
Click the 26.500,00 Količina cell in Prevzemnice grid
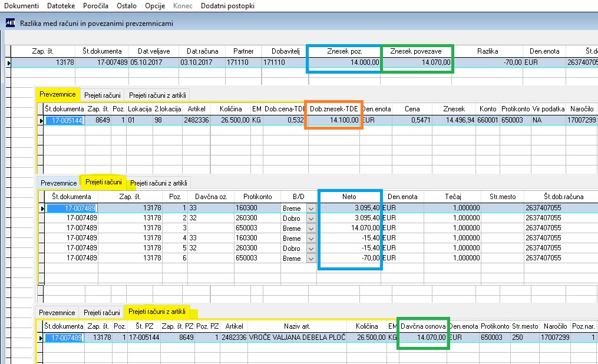(231, 120)
